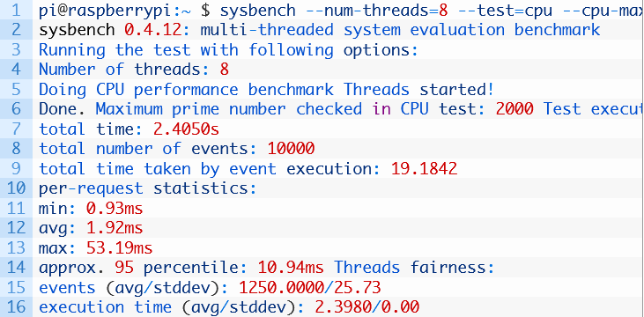Viewport: 644px width, 317px height.
Task: Click avg value 1.92ms
Action: (x=115, y=228)
